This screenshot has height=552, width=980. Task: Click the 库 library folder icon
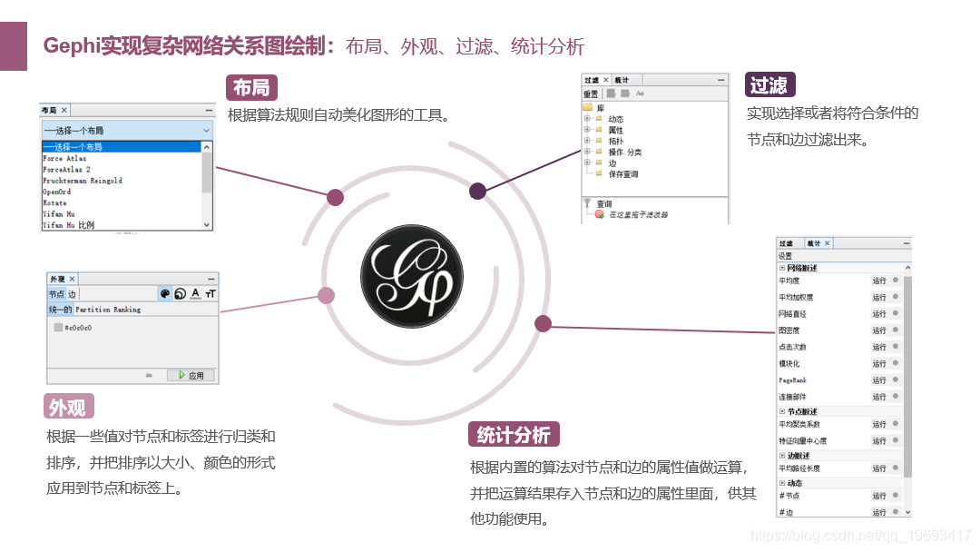[x=587, y=107]
